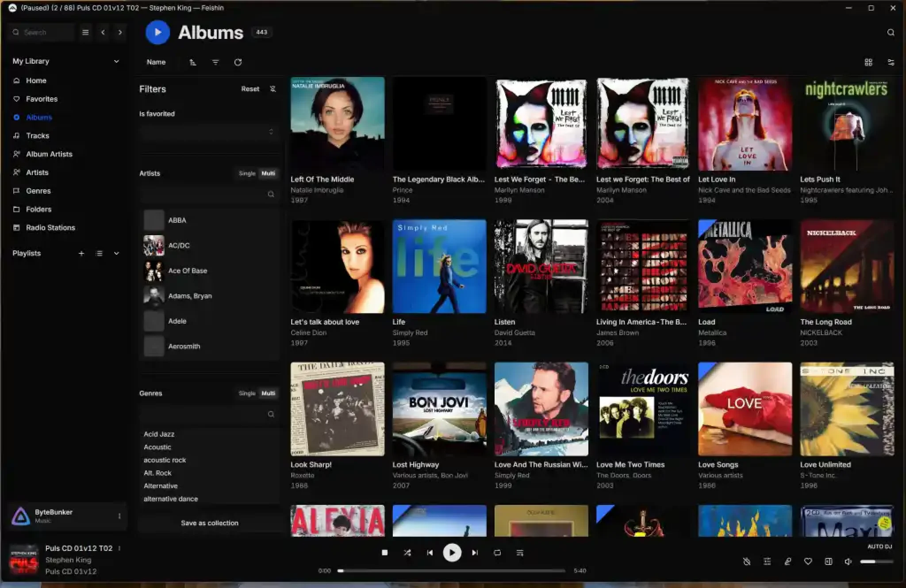Toggle the filters panel with the funnel icon
The width and height of the screenshot is (906, 588).
pos(215,62)
